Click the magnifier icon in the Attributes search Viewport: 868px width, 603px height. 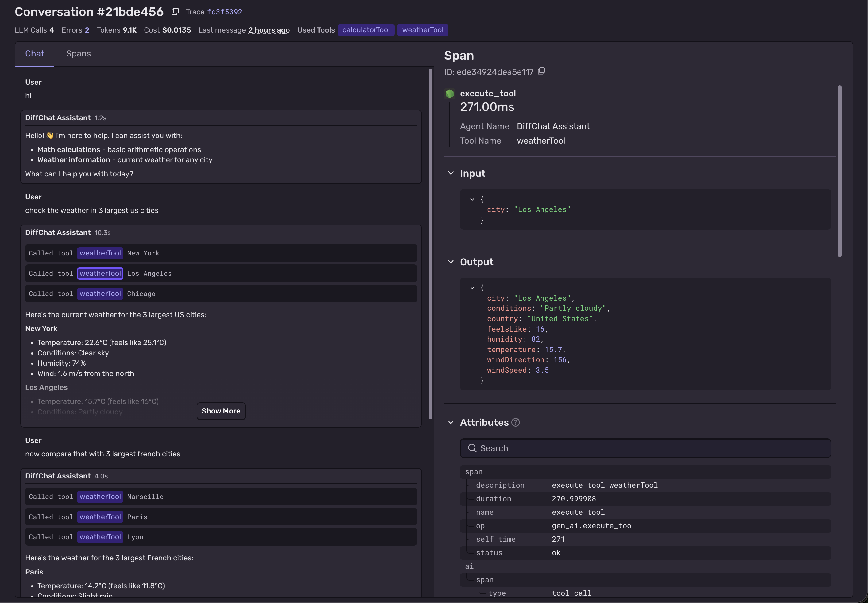click(472, 448)
